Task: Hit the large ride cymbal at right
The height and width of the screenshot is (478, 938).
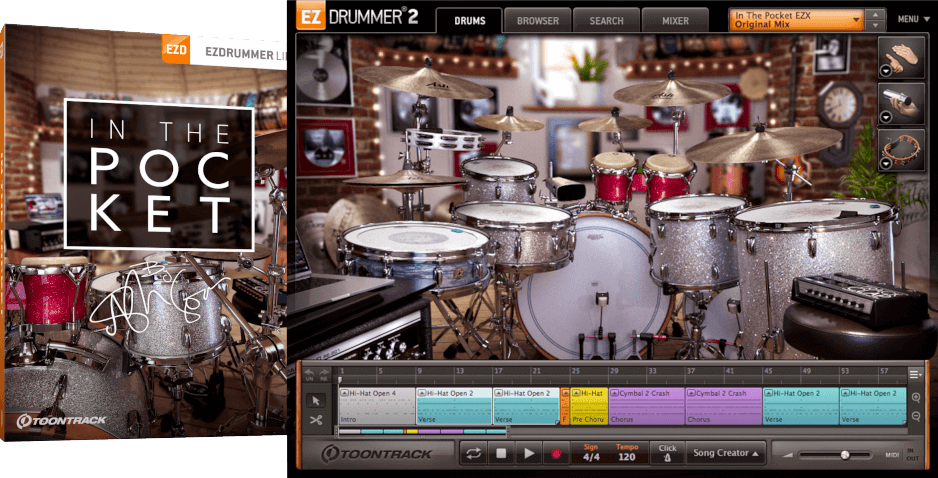Action: [x=763, y=144]
